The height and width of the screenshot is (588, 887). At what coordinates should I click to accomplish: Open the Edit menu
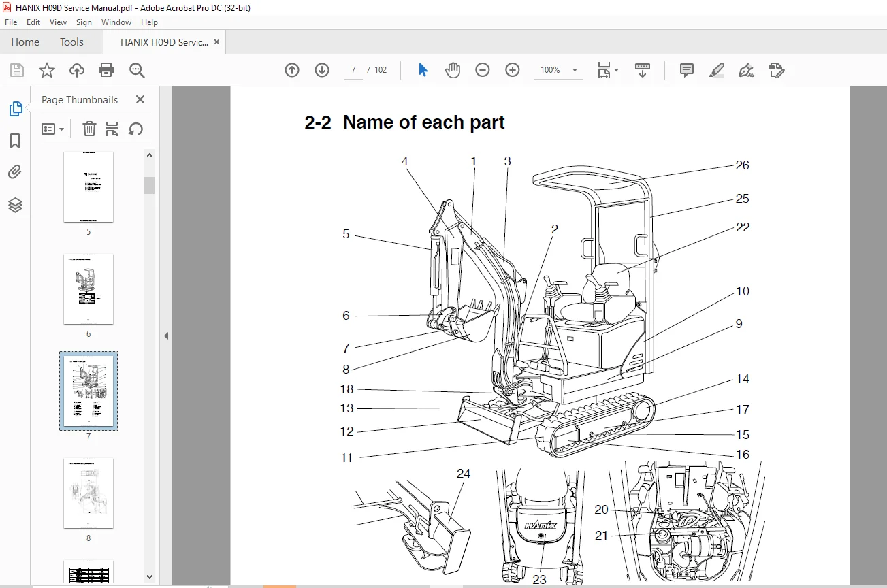pos(33,22)
